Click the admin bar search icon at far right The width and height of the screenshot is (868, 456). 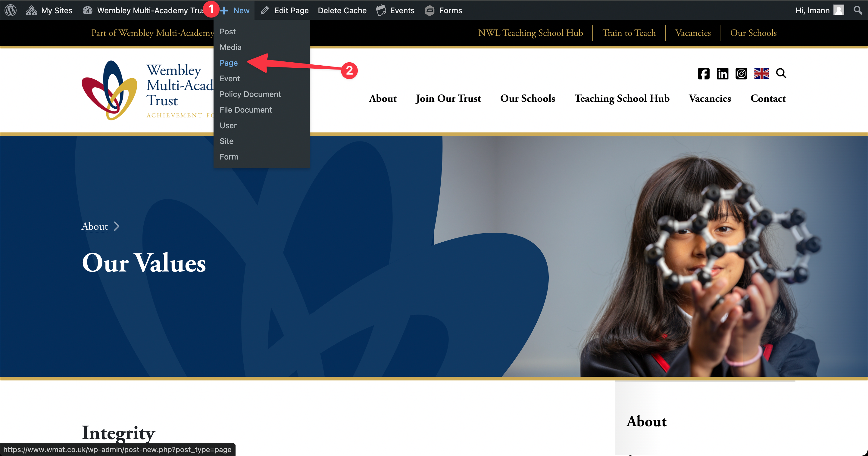tap(858, 10)
